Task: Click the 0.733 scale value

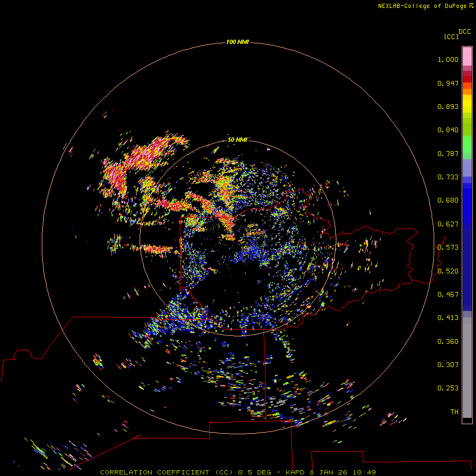Action: (x=448, y=177)
